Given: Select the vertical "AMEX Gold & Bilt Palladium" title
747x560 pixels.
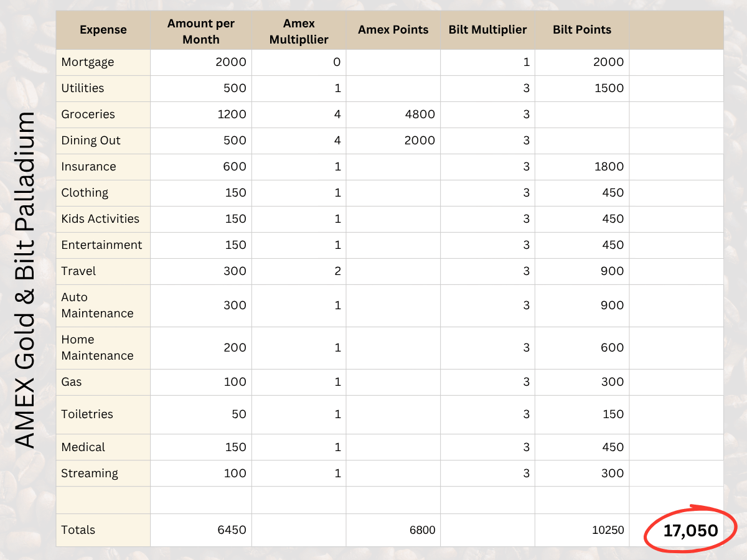Looking at the screenshot, I should click(x=24, y=280).
